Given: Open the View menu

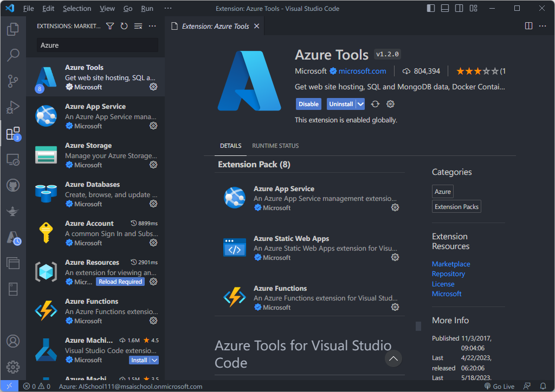Looking at the screenshot, I should (107, 9).
